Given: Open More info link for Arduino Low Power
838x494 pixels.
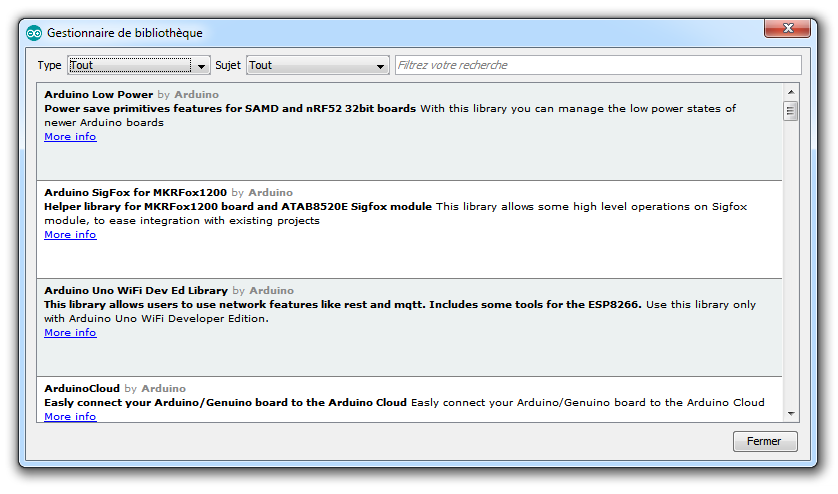Looking at the screenshot, I should coord(70,136).
